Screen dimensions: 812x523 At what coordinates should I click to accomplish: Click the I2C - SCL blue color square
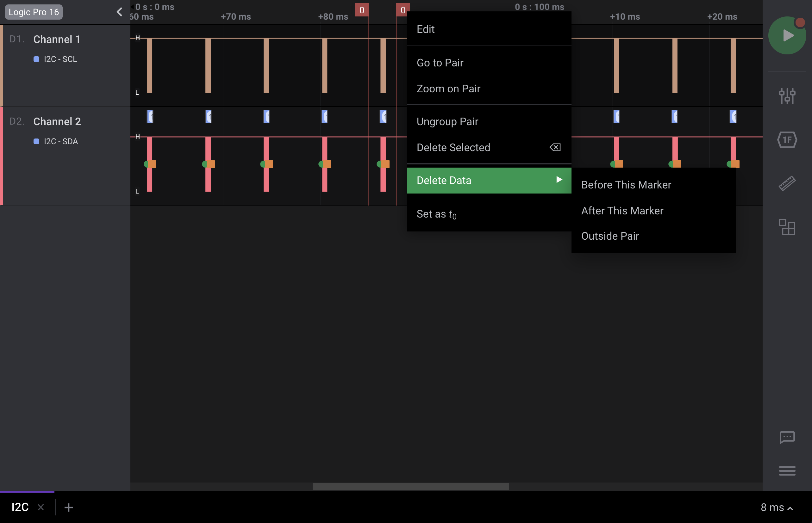(x=36, y=59)
